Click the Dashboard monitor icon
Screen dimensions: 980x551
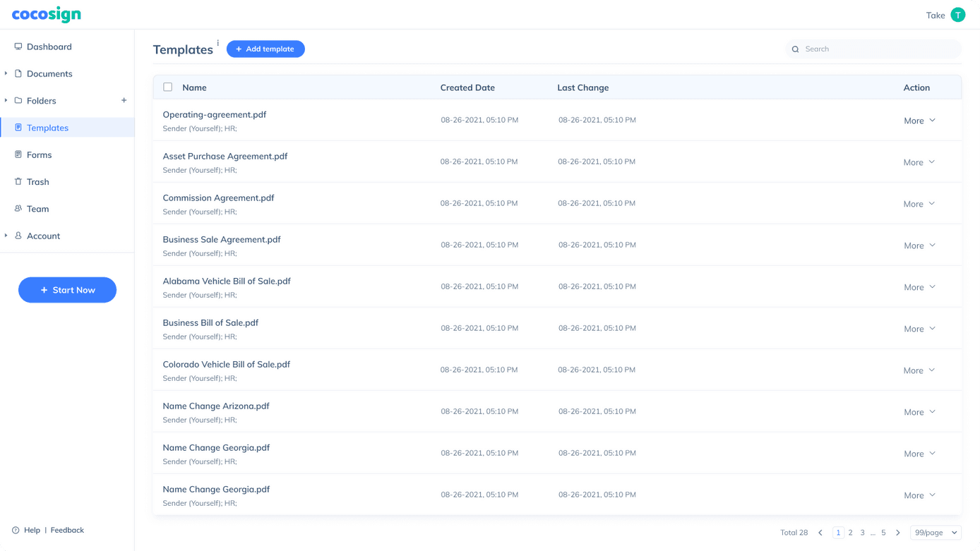tap(18, 47)
